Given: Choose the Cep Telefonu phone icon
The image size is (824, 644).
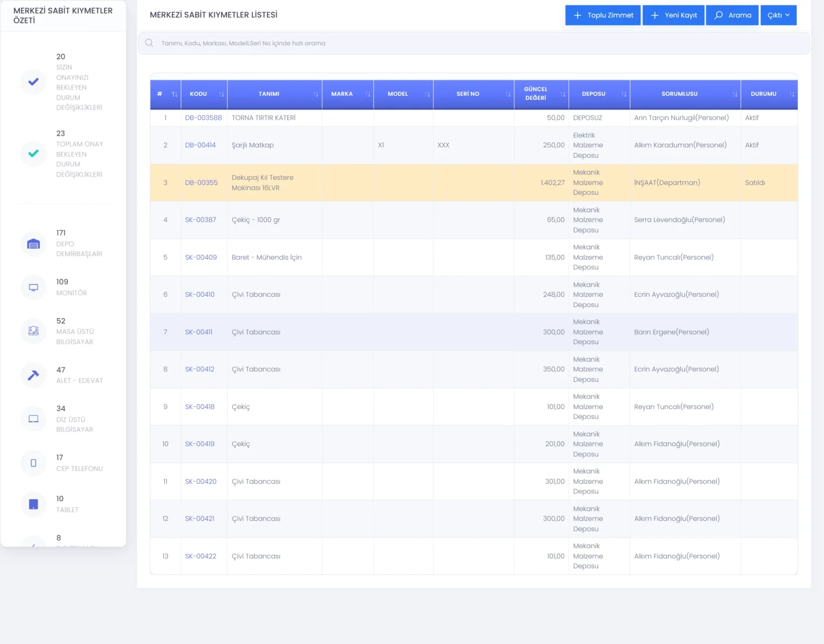Looking at the screenshot, I should (x=33, y=463).
